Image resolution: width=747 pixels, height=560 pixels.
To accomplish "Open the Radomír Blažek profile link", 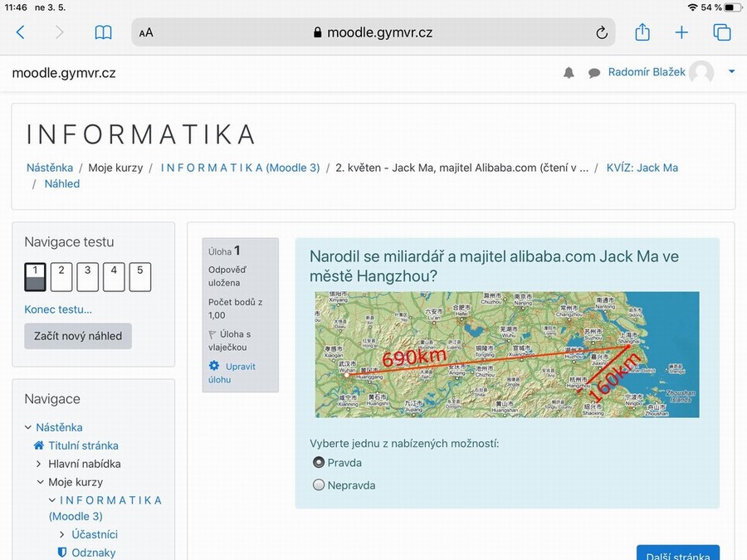I will point(647,72).
